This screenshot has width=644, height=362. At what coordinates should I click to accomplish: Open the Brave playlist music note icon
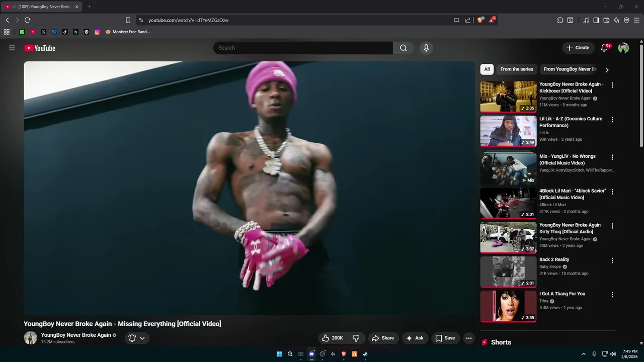tap(586, 20)
